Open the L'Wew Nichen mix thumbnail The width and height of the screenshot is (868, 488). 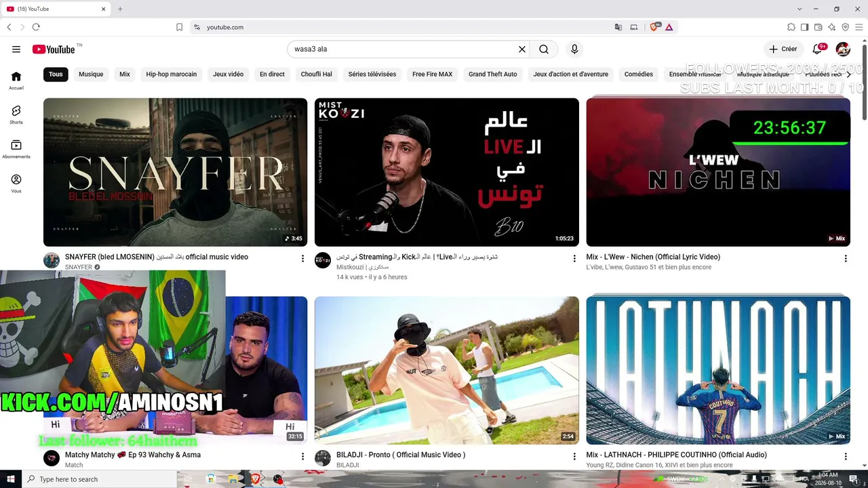point(718,172)
